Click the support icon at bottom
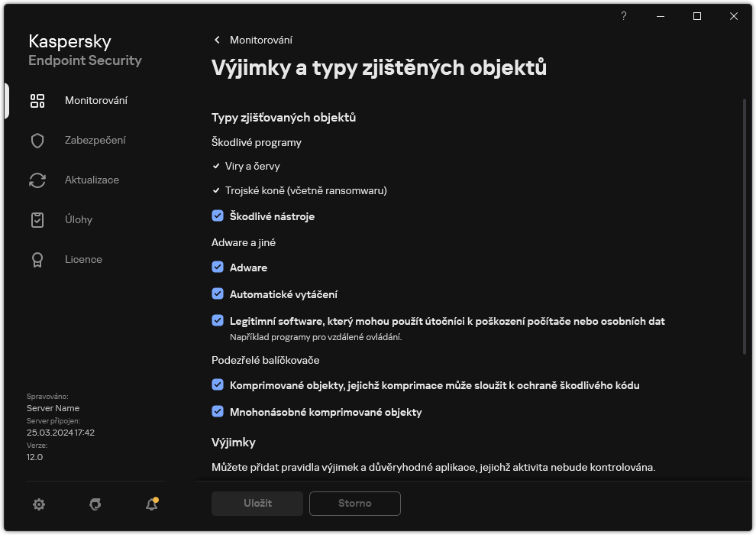The height and width of the screenshot is (535, 756). [x=94, y=504]
